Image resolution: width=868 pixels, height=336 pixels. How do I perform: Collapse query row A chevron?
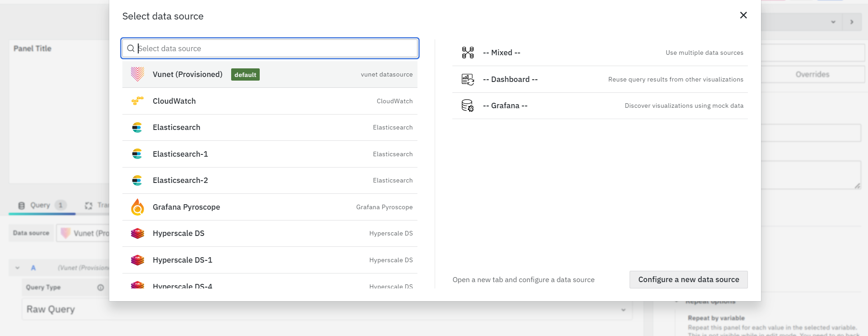[x=17, y=268]
